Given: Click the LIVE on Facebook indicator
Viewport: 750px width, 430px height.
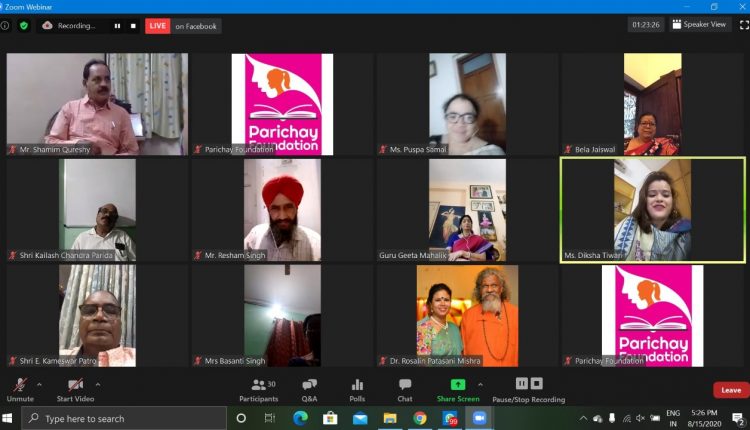Looking at the screenshot, I should [x=183, y=26].
